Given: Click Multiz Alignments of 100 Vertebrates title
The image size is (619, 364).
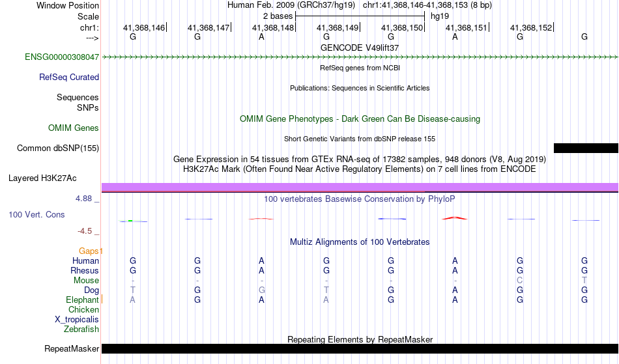Looking at the screenshot, I should (x=360, y=242).
